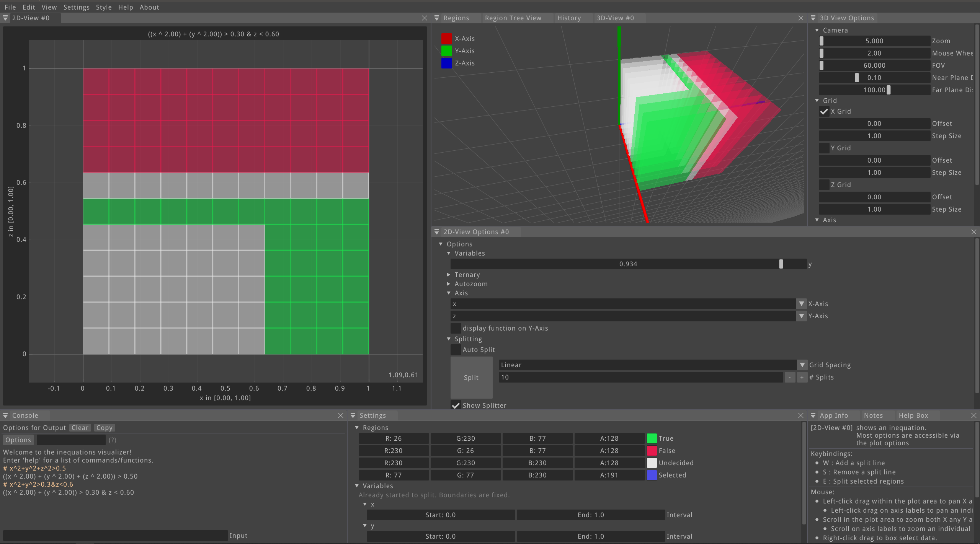
Task: Open the Regions panel menu triangle icon
Action: (437, 18)
